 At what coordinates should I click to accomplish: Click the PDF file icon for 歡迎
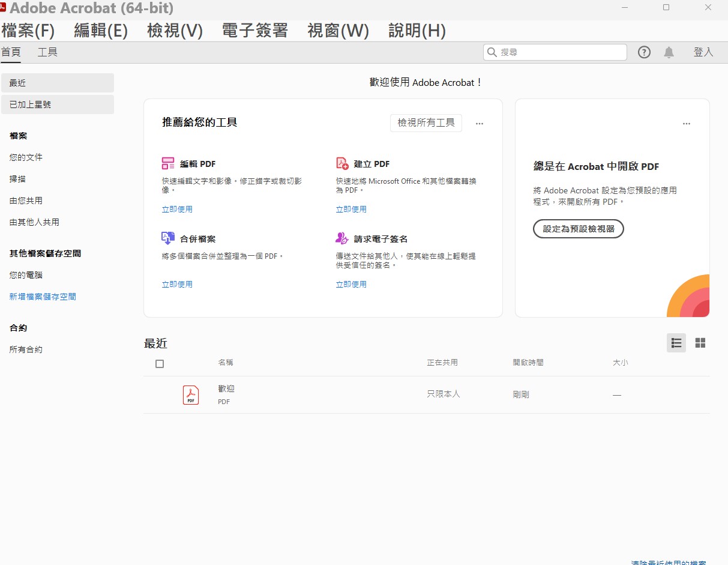(x=191, y=394)
